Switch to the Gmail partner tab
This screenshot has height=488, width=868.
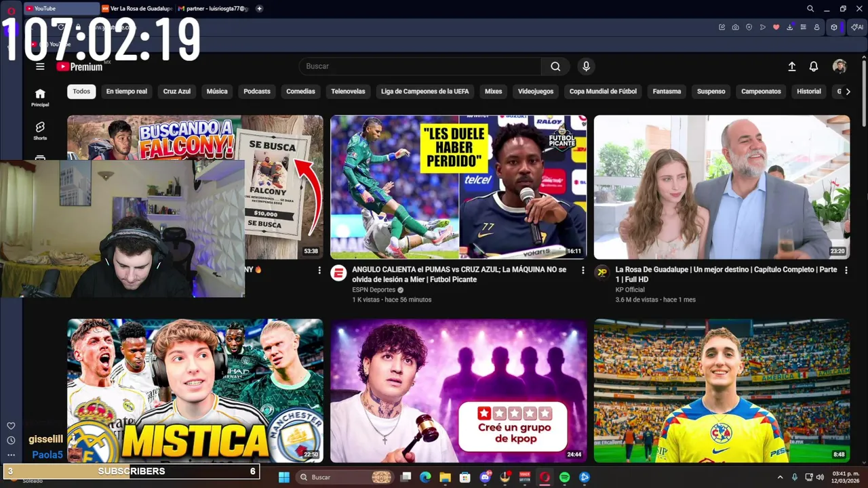[x=214, y=9]
